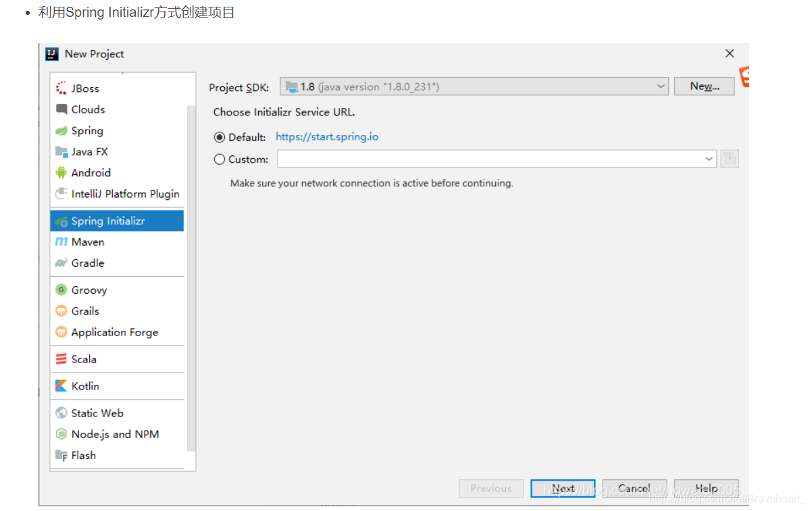The width and height of the screenshot is (812, 511).
Task: Click the JBoss icon in project list
Action: click(x=61, y=88)
